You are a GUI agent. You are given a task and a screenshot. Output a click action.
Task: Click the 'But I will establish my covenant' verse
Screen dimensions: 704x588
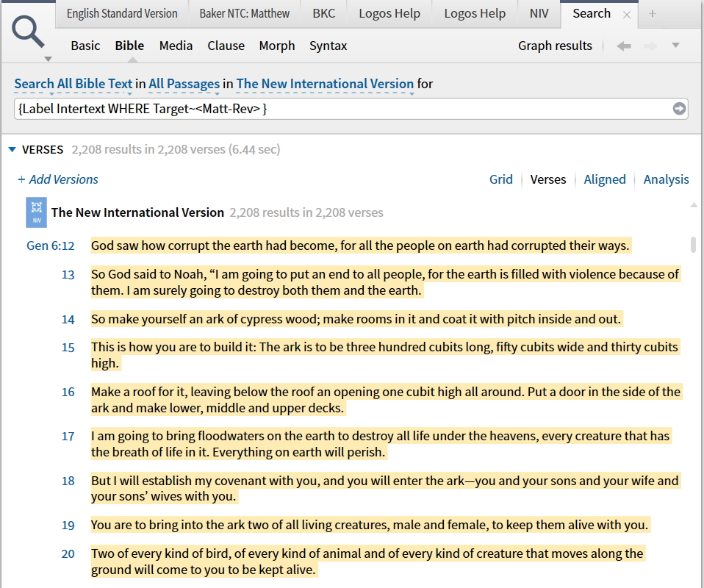pos(385,488)
